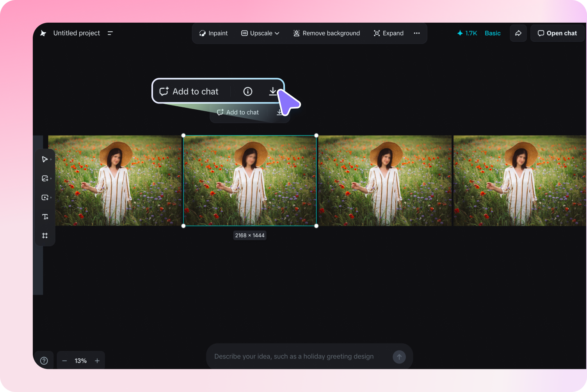Click the Open chat button
Viewport: 587px width, 392px height.
[557, 33]
